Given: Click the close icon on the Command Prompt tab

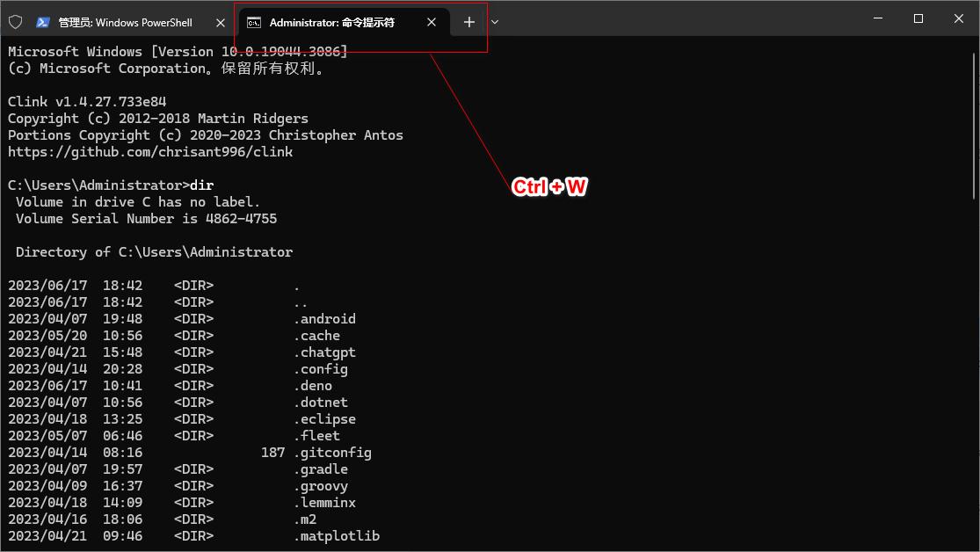Looking at the screenshot, I should tap(432, 22).
